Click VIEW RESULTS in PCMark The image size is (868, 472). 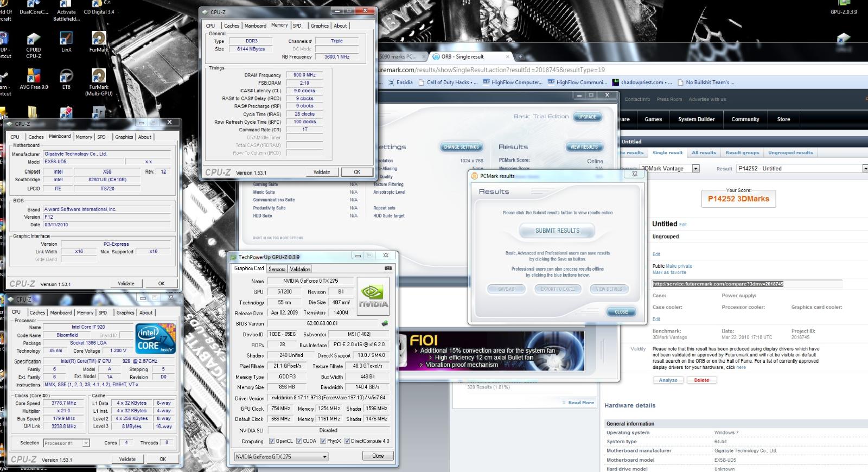(x=584, y=147)
